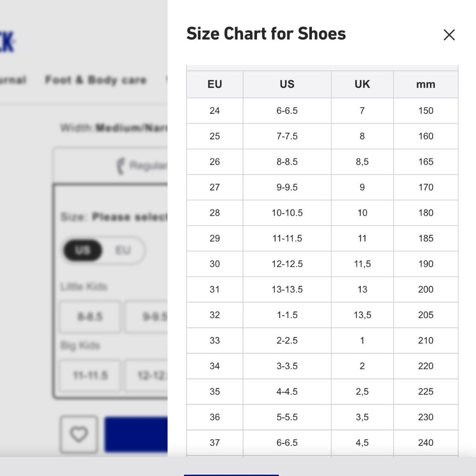Open the Foot & Body care menu
This screenshot has width=476, height=476.
(96, 80)
